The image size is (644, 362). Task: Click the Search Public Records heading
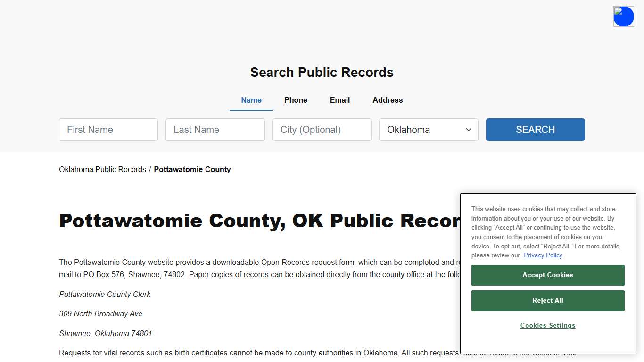pos(322,72)
